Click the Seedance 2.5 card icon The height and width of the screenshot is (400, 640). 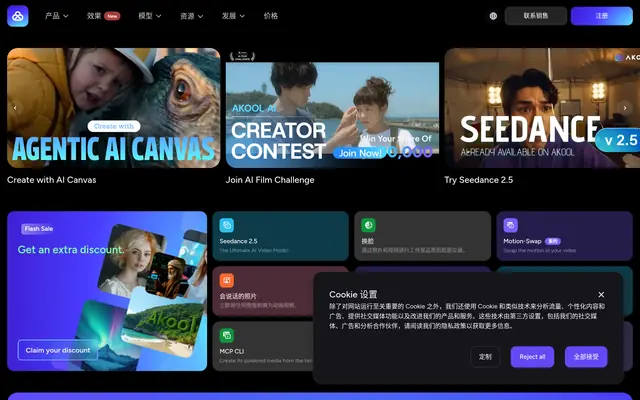tap(227, 225)
